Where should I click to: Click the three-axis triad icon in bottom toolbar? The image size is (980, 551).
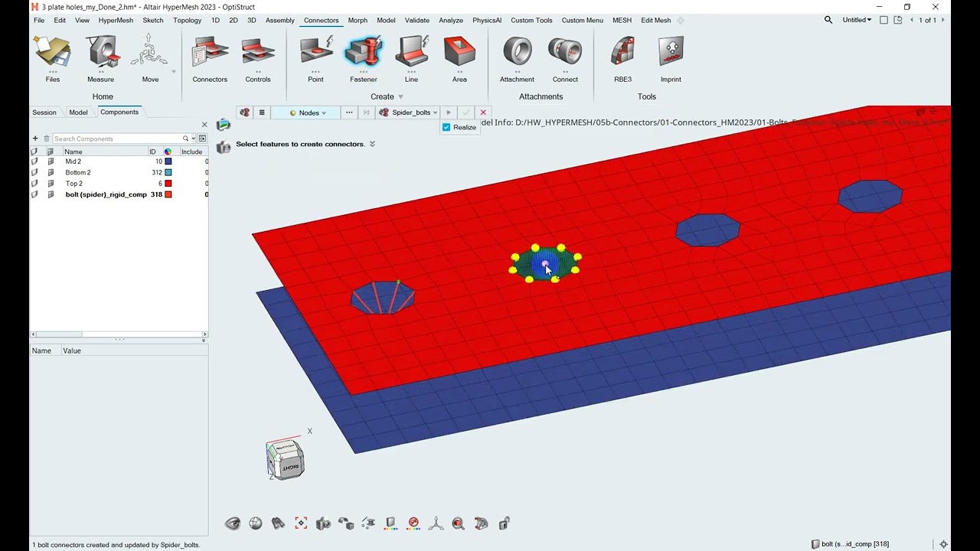tap(436, 523)
